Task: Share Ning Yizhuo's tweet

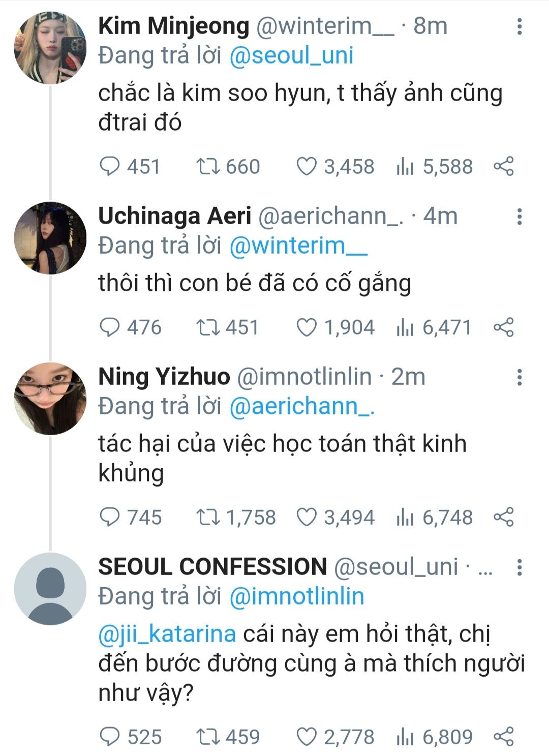Action: (x=504, y=518)
